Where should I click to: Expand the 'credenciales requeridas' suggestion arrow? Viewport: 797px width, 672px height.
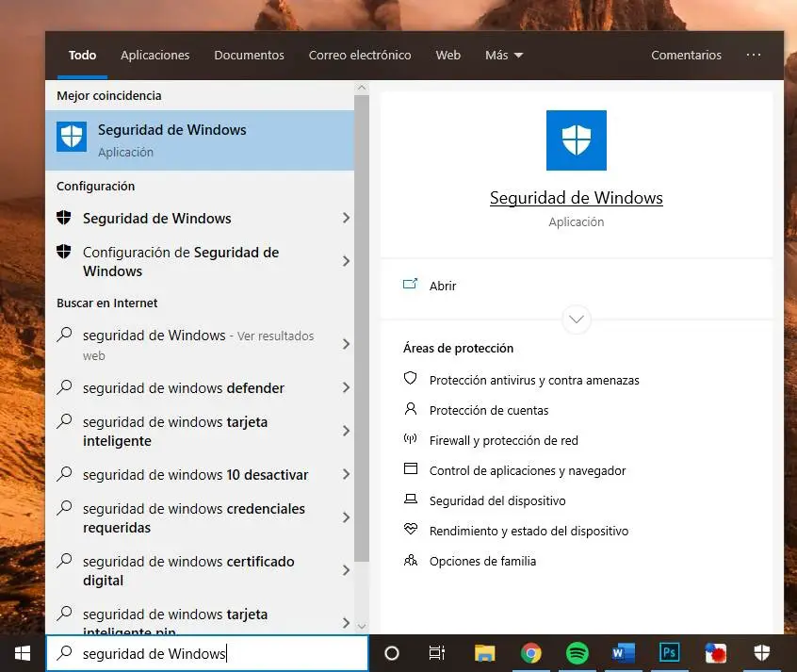coord(346,517)
